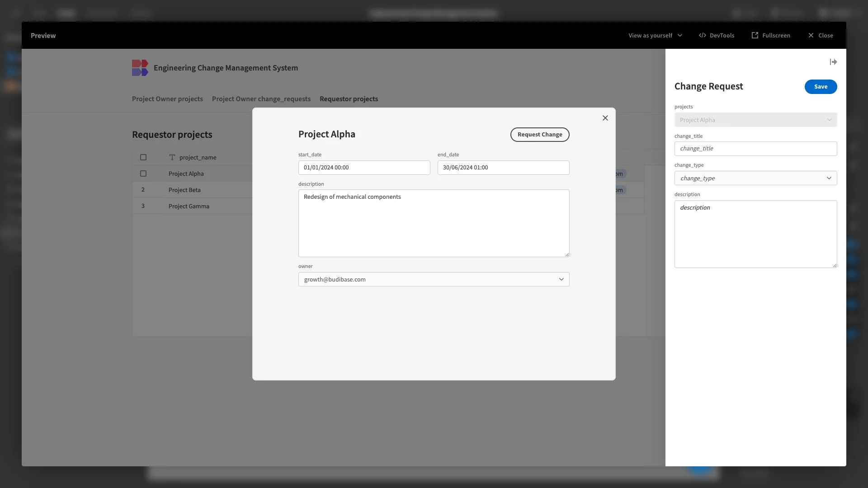Viewport: 868px width, 488px height.
Task: Click the Project Alpha description textarea
Action: pyautogui.click(x=434, y=223)
